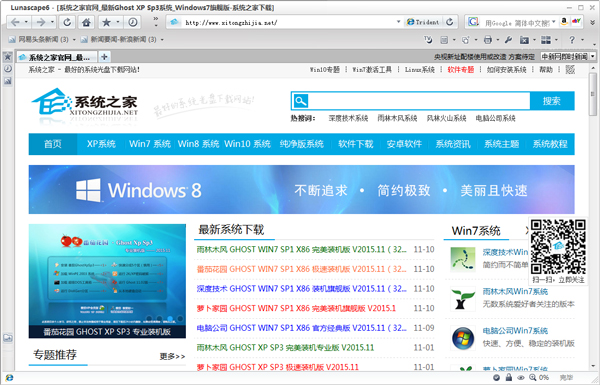Expand the address bar URL dropdown
This screenshot has width=600, height=385.
(x=398, y=22)
